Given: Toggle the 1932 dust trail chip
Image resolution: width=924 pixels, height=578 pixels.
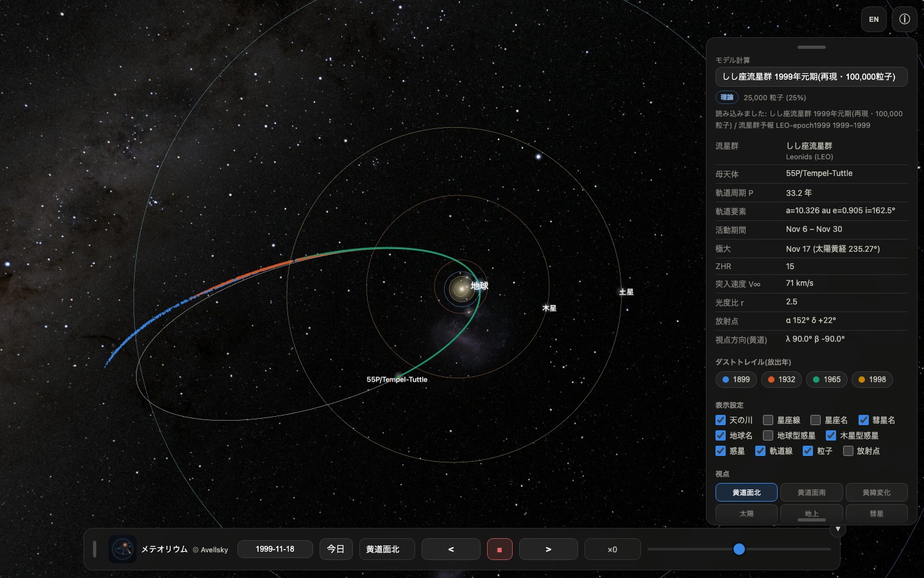Looking at the screenshot, I should pyautogui.click(x=782, y=380).
